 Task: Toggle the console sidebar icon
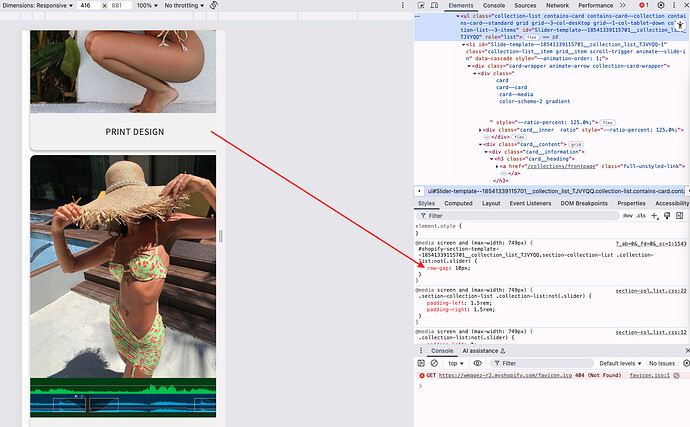[x=421, y=363]
